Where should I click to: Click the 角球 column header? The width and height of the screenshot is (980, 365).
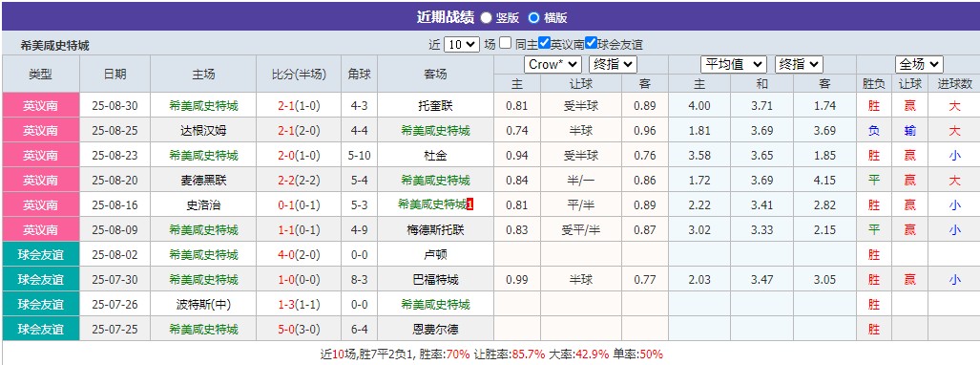click(360, 74)
